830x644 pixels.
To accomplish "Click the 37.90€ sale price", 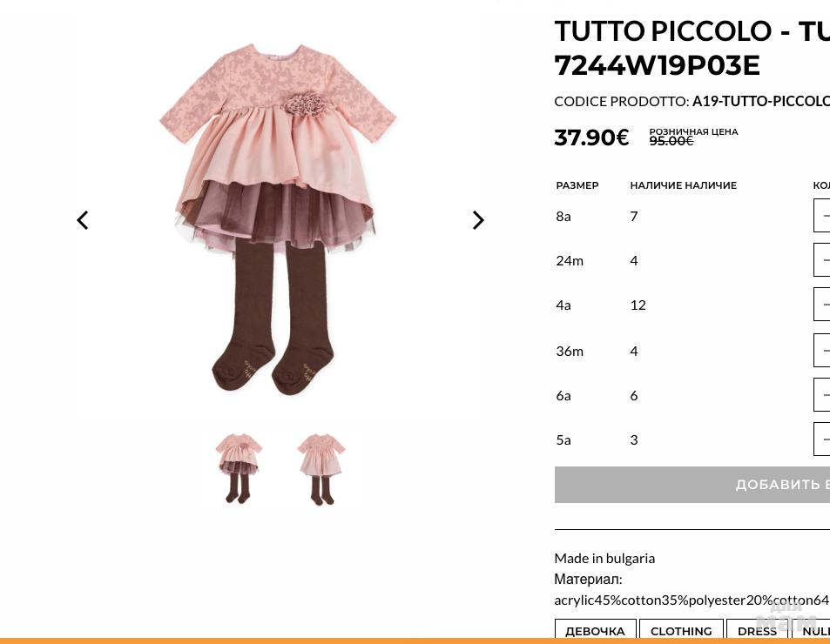I will point(591,138).
